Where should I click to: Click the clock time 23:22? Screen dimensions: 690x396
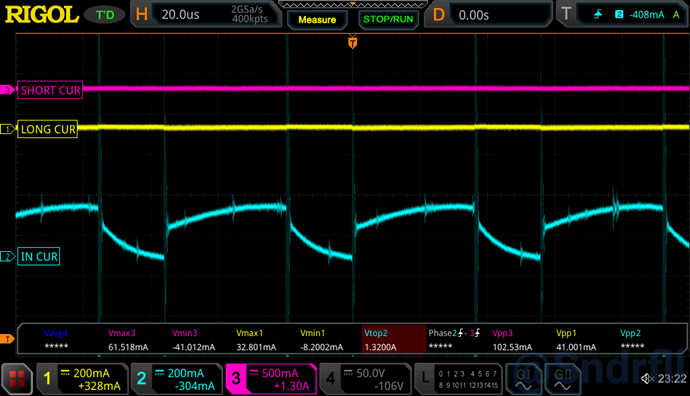(672, 378)
